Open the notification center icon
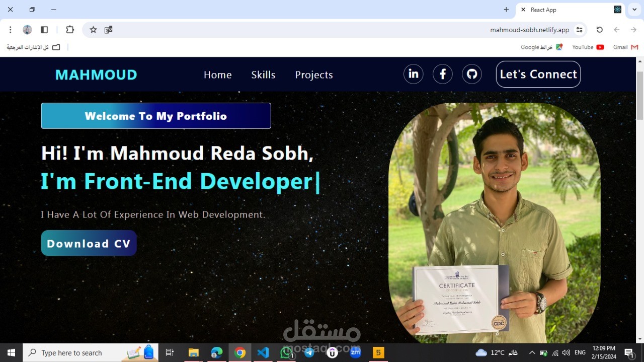 pos(629,352)
